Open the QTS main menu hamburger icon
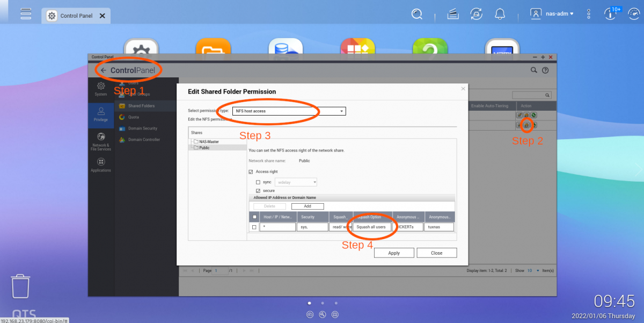Screen dimensions: 644x323 pos(26,14)
